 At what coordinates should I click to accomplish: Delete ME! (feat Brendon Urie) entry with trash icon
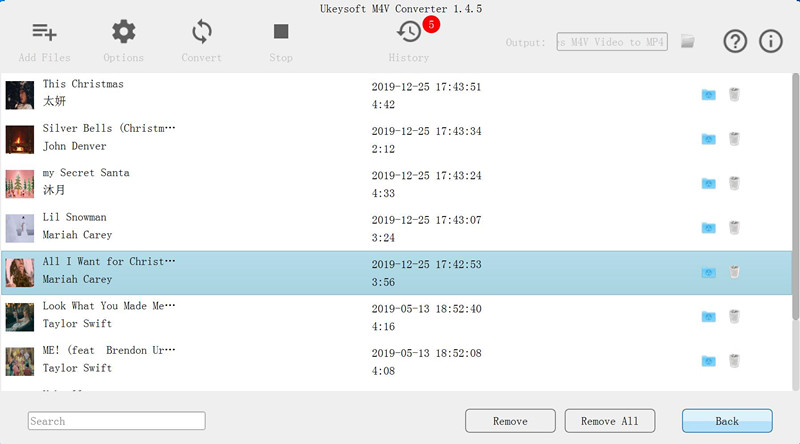[734, 361]
